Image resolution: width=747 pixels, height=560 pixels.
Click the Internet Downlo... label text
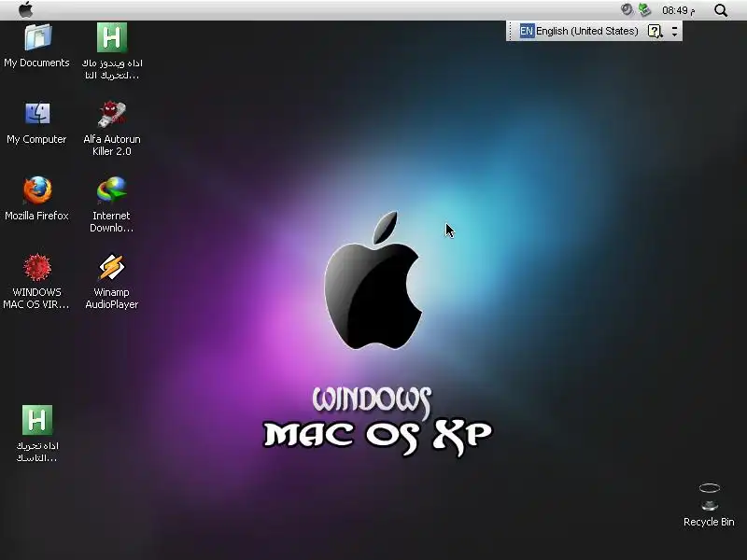[111, 222]
